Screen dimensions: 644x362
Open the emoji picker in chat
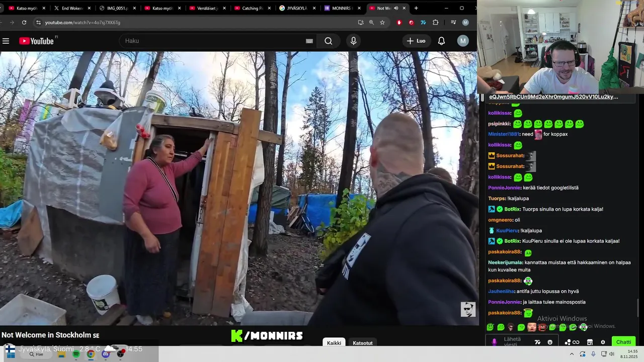click(x=550, y=342)
